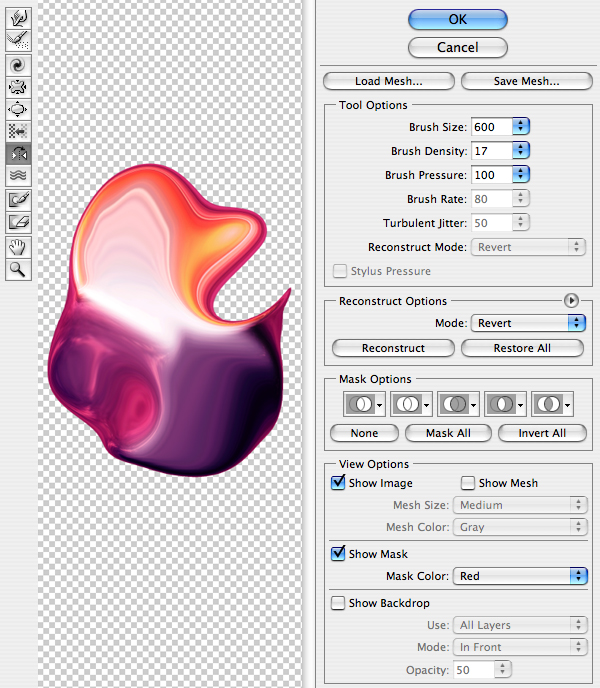Open the backdrop Mode In Front dropdown

[x=520, y=647]
